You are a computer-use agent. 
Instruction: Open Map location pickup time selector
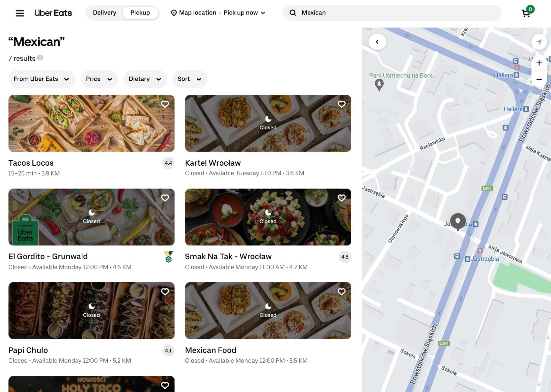tap(218, 13)
